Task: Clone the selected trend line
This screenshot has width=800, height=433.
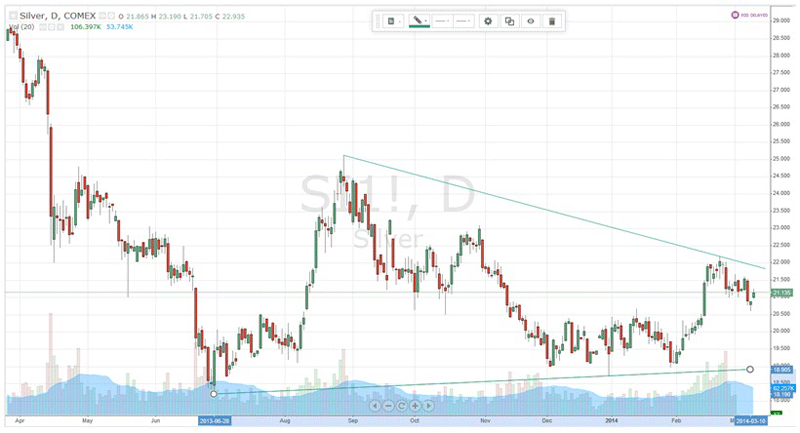Action: click(x=509, y=21)
